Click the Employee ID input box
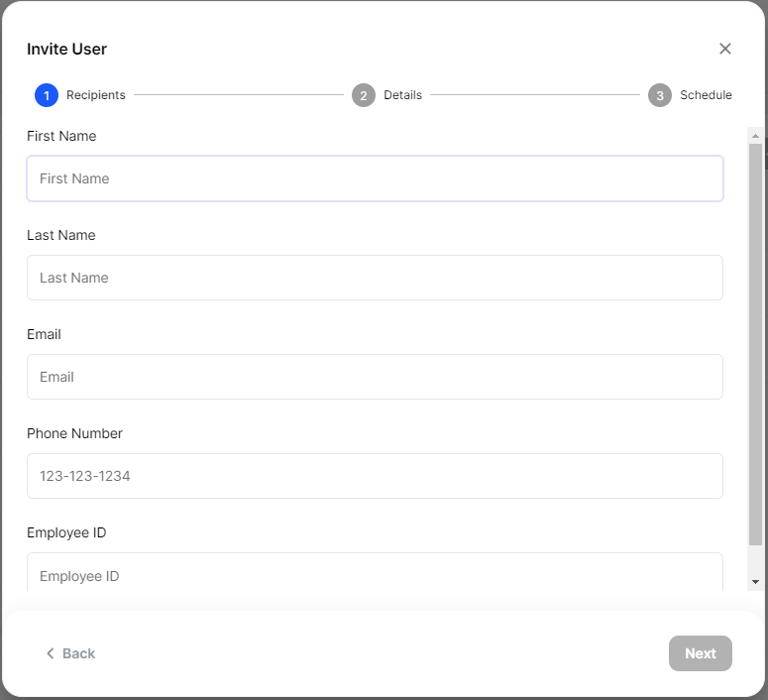Image resolution: width=768 pixels, height=700 pixels. click(375, 574)
